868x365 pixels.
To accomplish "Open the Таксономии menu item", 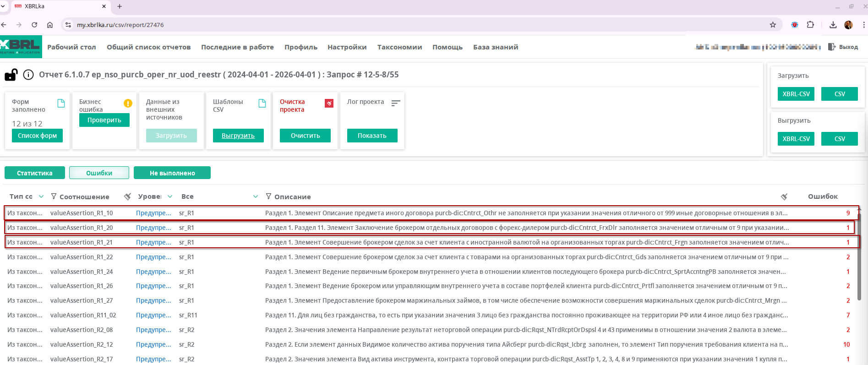I will 399,47.
